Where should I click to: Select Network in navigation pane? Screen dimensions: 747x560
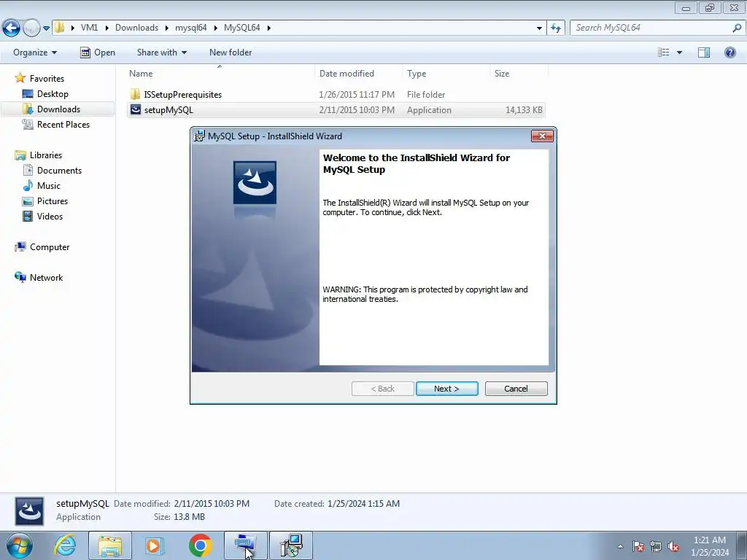pyautogui.click(x=46, y=277)
